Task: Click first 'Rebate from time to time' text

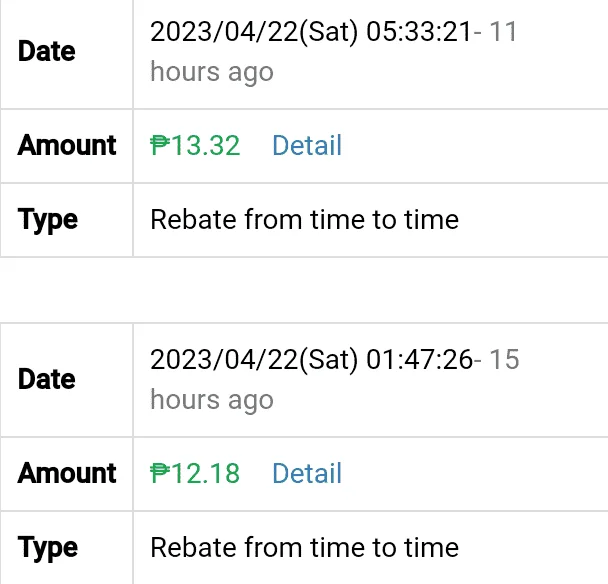Action: click(305, 219)
